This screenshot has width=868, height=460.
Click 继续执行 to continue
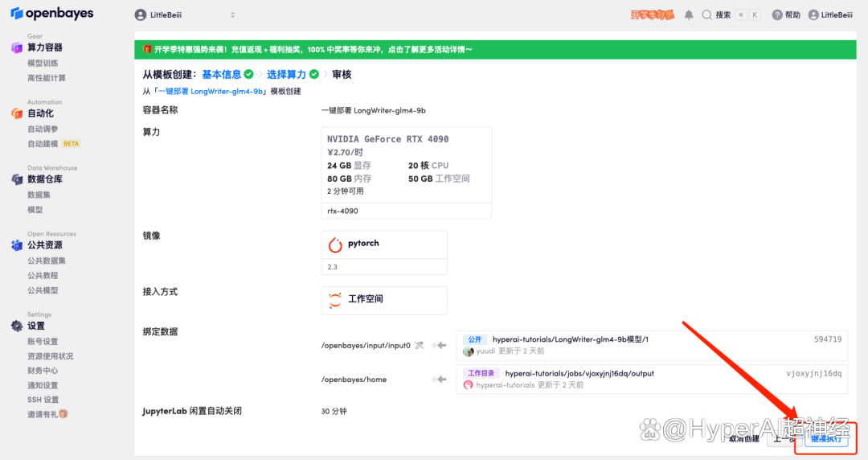[825, 439]
